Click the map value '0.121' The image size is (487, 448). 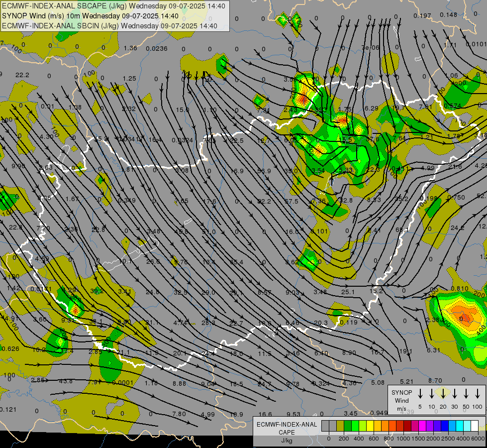click(x=8, y=410)
